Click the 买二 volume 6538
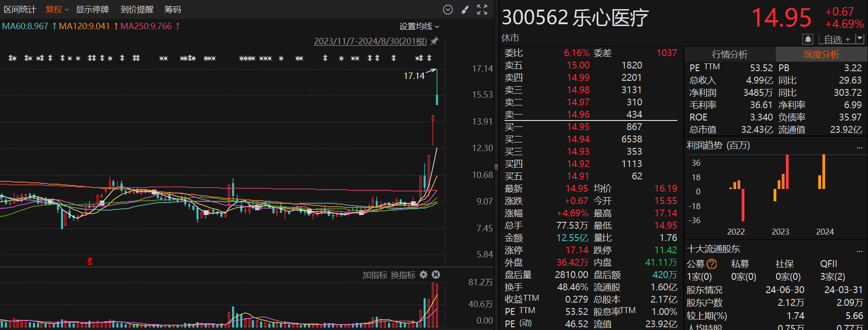The height and width of the screenshot is (330, 868). tap(632, 139)
